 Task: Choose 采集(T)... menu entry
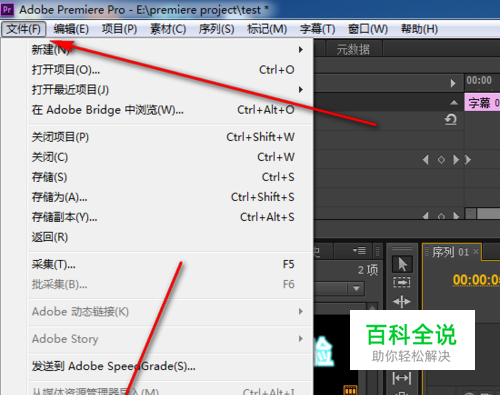click(x=170, y=264)
